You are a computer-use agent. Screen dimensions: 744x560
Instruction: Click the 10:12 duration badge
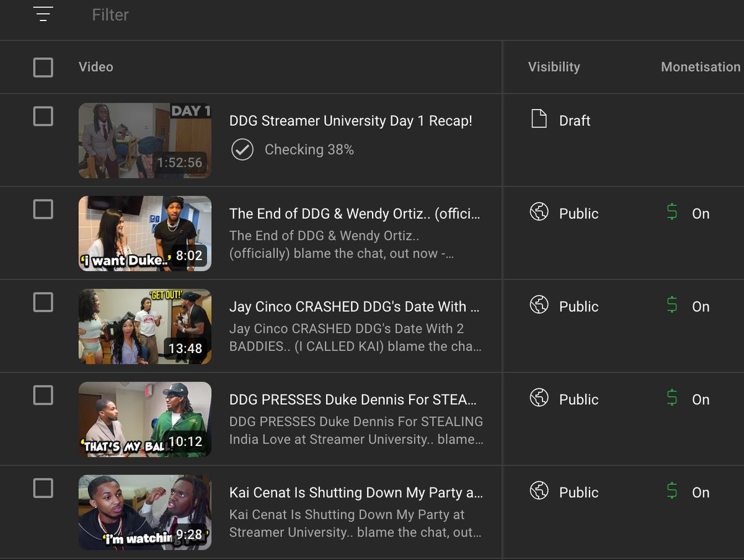click(x=185, y=441)
